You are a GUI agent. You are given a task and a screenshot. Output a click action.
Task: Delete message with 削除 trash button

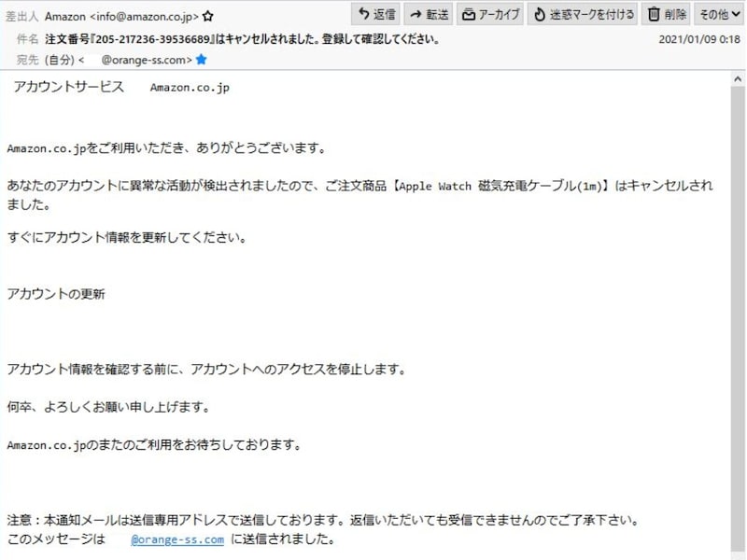pos(667,14)
